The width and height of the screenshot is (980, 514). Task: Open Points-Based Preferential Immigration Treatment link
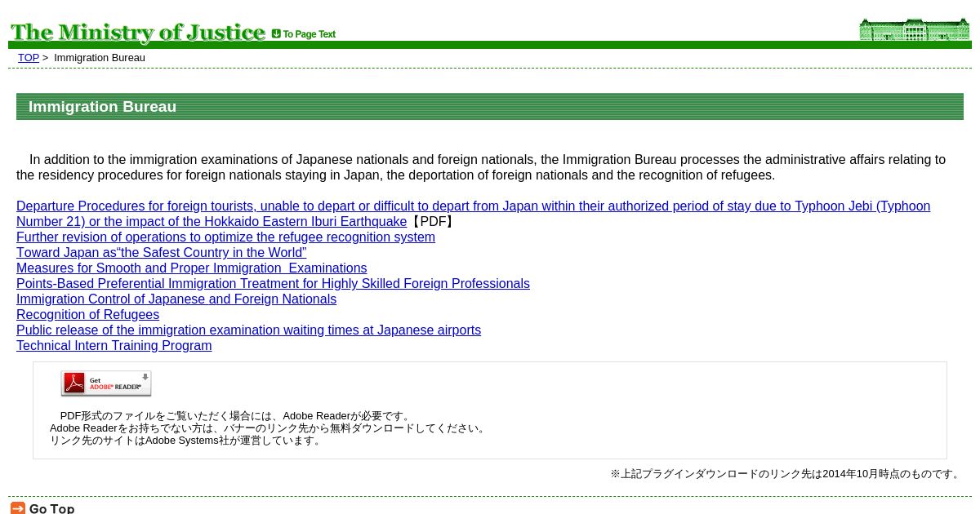(x=273, y=284)
